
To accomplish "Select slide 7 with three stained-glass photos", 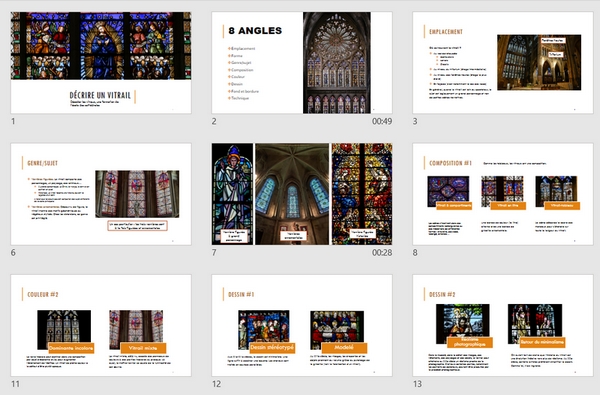I will [302, 194].
